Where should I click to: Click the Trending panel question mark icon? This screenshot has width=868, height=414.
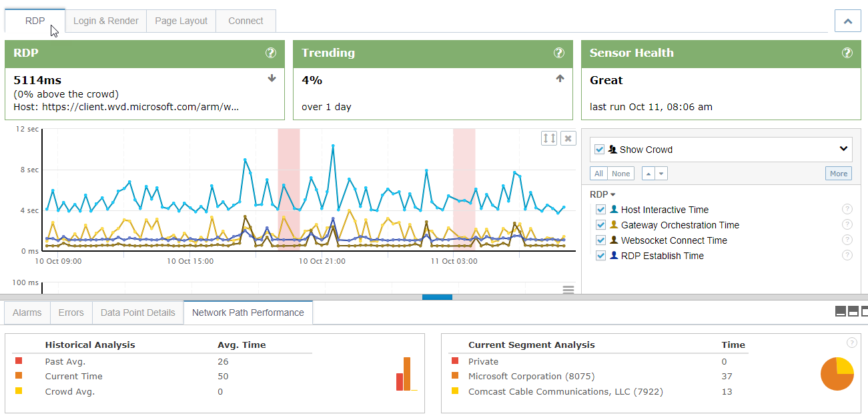[x=559, y=53]
